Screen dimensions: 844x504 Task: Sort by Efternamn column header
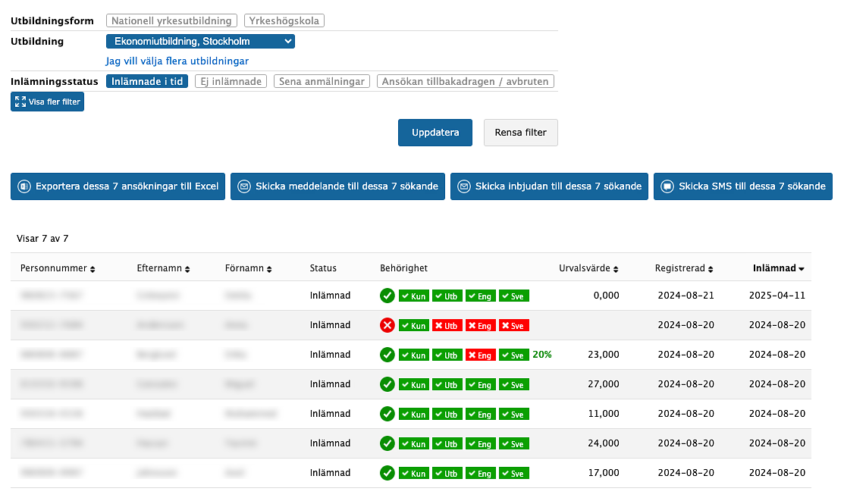point(162,268)
